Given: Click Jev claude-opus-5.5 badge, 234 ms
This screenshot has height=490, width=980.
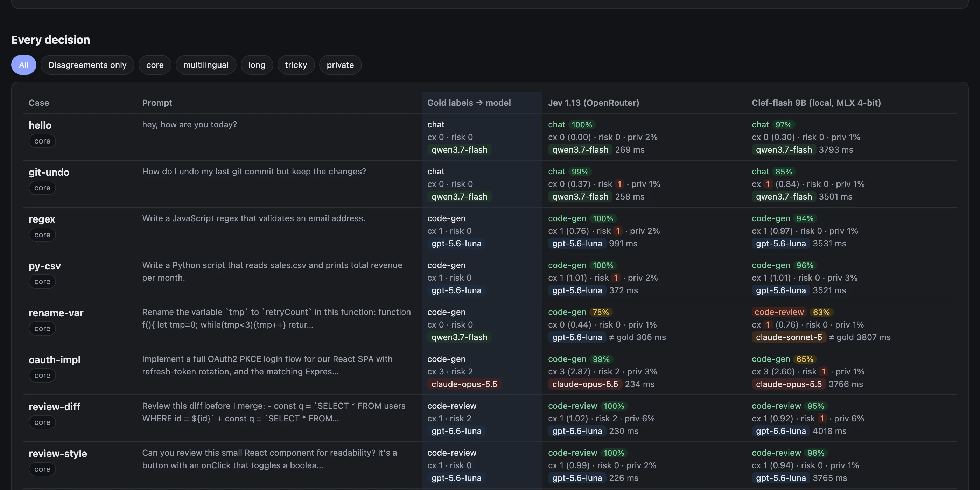Looking at the screenshot, I should (x=585, y=384).
